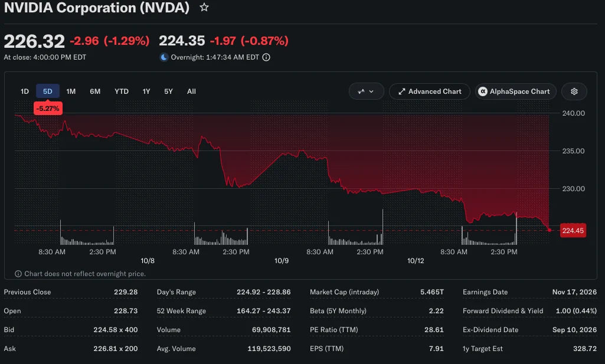Show the All time range
The width and height of the screenshot is (605, 364).
(191, 91)
